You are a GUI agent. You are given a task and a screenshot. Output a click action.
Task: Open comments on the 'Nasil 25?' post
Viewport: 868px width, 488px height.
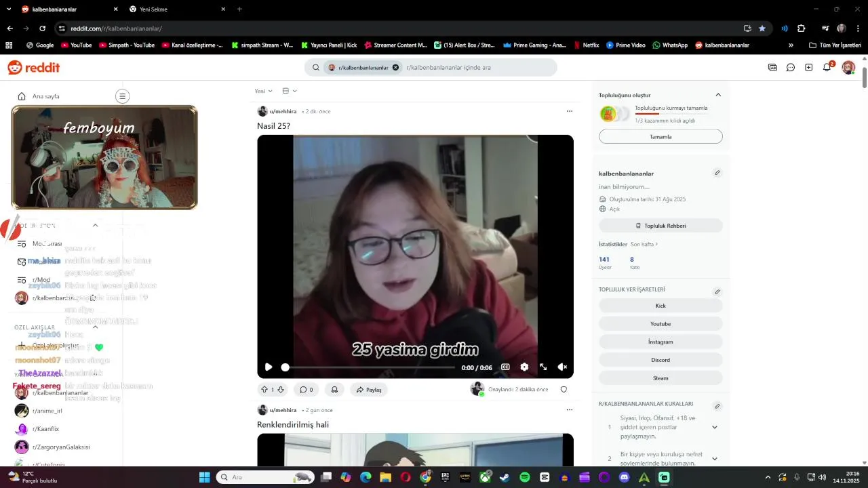[x=307, y=390]
